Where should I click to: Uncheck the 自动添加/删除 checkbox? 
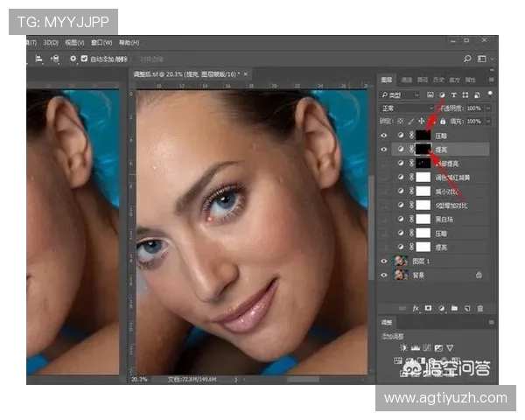[x=84, y=59]
